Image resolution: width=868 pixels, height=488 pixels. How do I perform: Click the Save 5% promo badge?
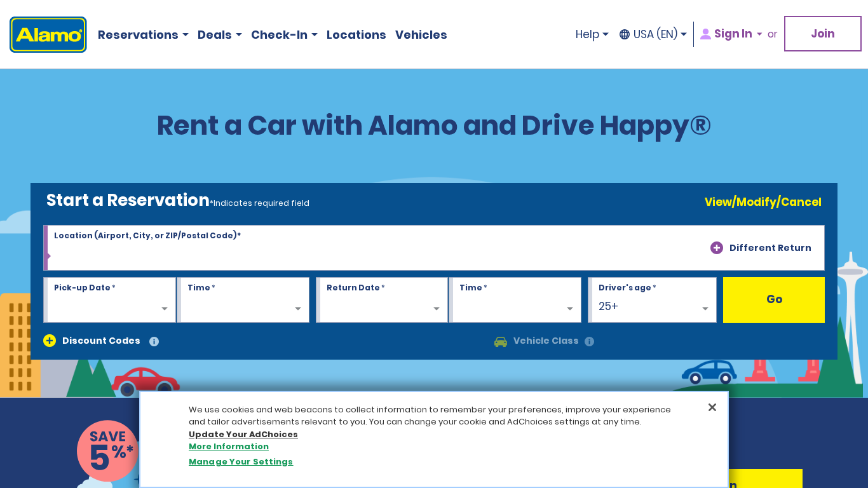click(x=107, y=451)
